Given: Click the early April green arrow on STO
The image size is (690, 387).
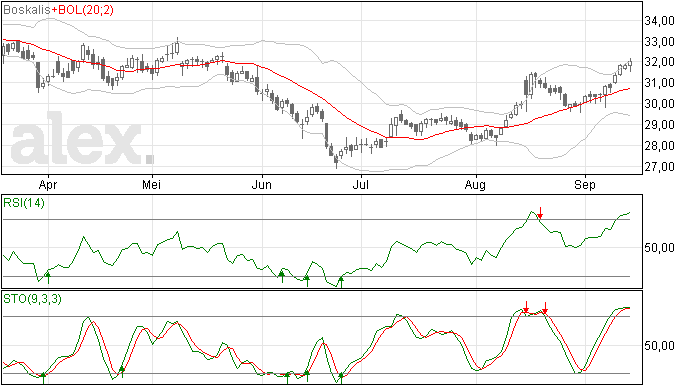Looking at the screenshot, I should tap(43, 378).
